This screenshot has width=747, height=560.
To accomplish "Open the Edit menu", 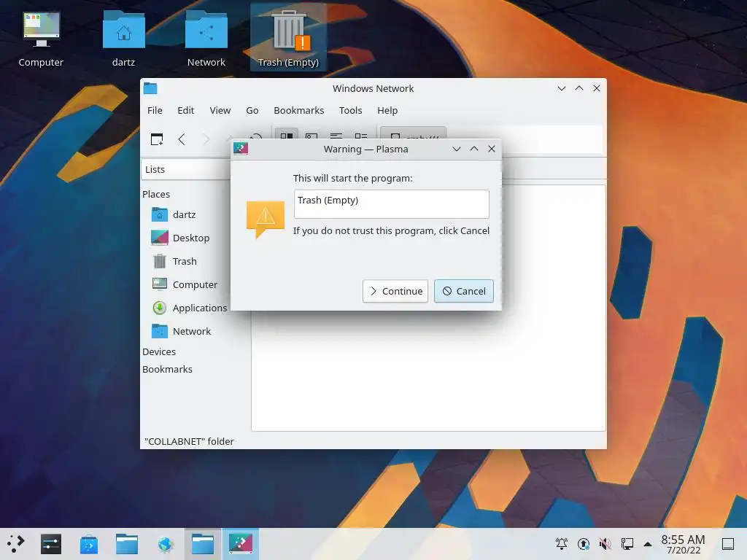I will point(186,111).
